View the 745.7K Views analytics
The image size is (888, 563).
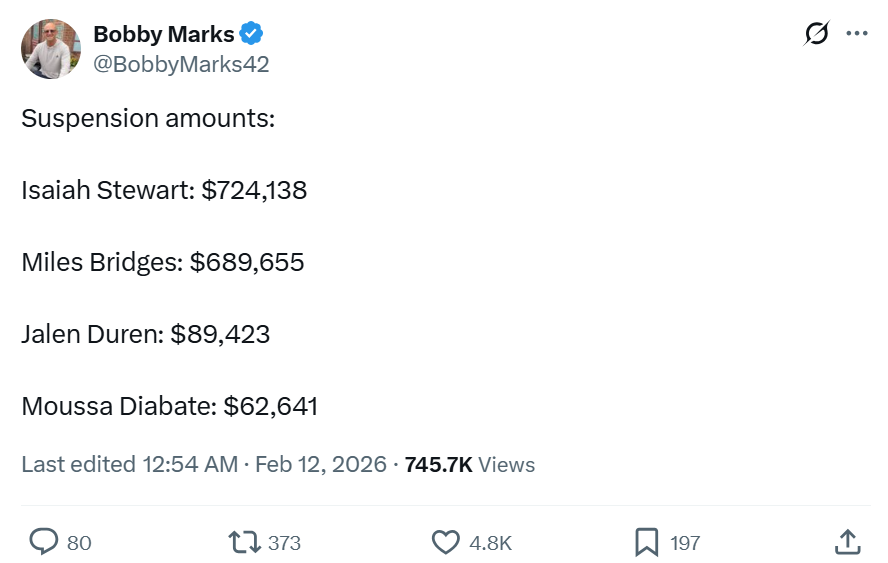click(469, 464)
